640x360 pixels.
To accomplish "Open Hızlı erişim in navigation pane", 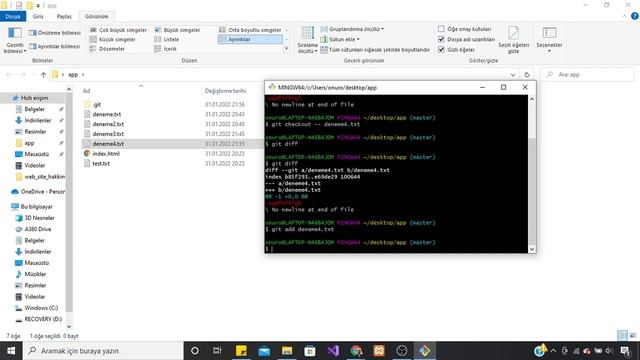I will [x=34, y=98].
